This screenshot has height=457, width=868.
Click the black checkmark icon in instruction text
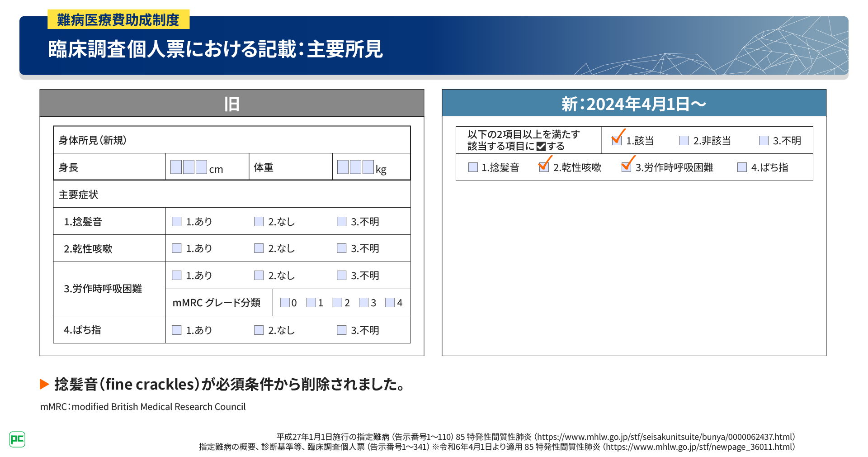pyautogui.click(x=541, y=147)
